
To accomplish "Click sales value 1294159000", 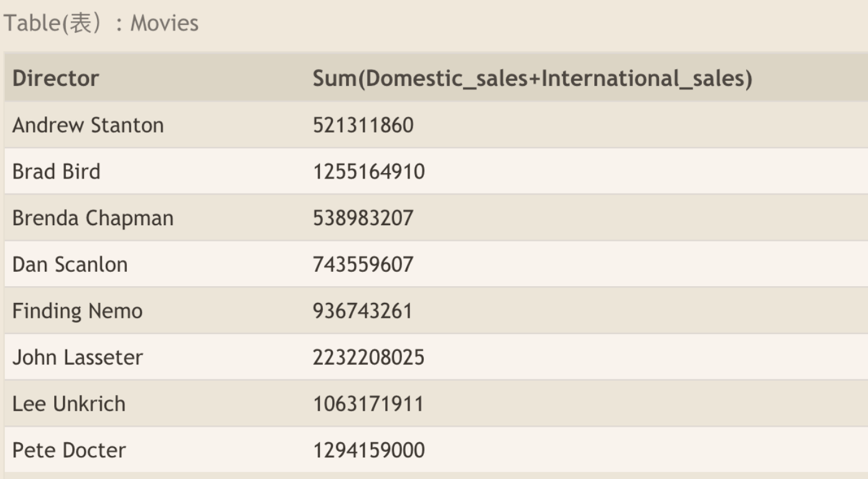I will pos(368,450).
